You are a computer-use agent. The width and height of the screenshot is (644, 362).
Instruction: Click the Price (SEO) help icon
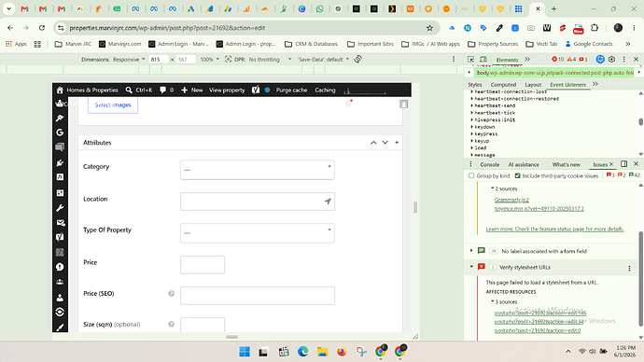[172, 294]
